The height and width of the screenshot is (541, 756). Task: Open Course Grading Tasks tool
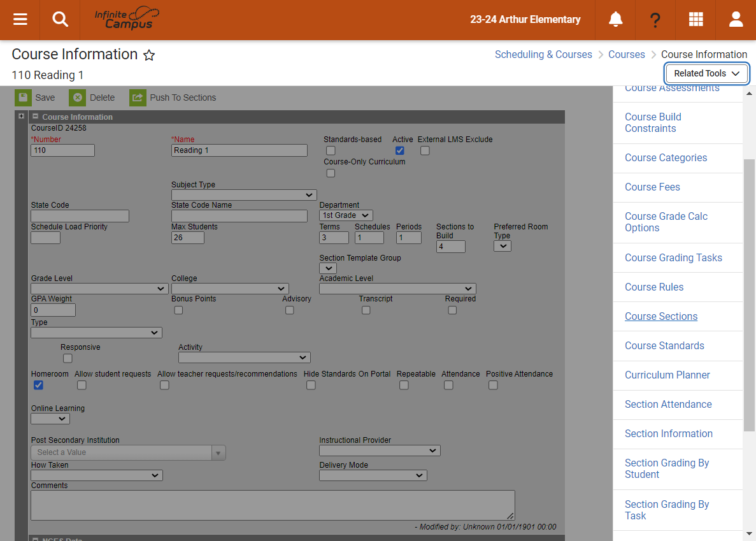(673, 257)
